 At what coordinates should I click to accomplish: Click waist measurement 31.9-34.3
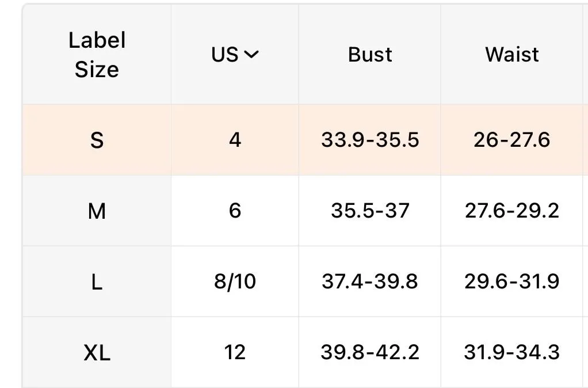512,352
